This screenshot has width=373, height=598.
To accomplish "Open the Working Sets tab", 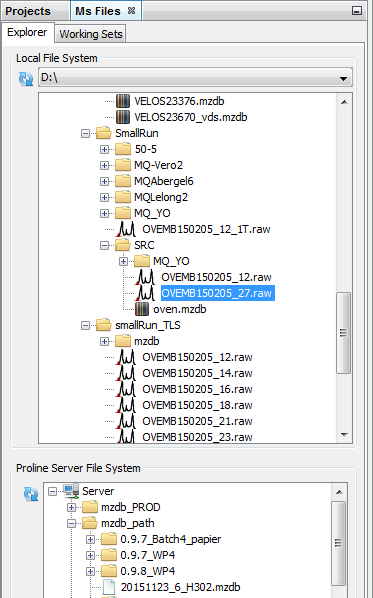I will (91, 34).
